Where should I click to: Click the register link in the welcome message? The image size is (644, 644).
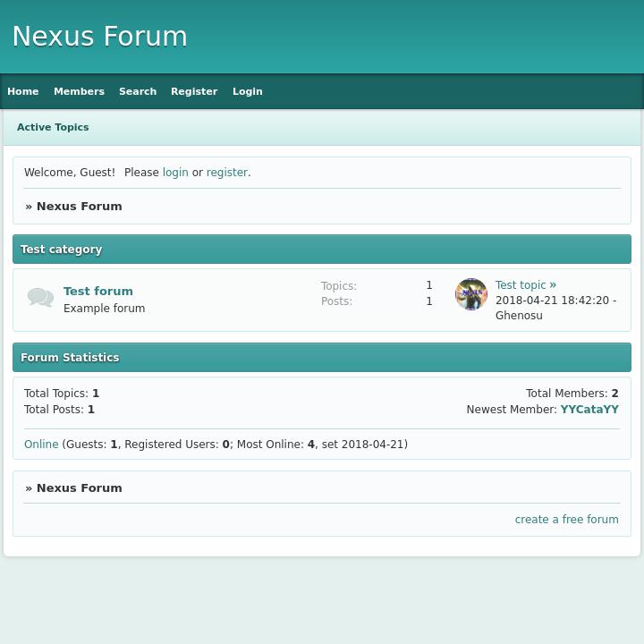(x=226, y=173)
